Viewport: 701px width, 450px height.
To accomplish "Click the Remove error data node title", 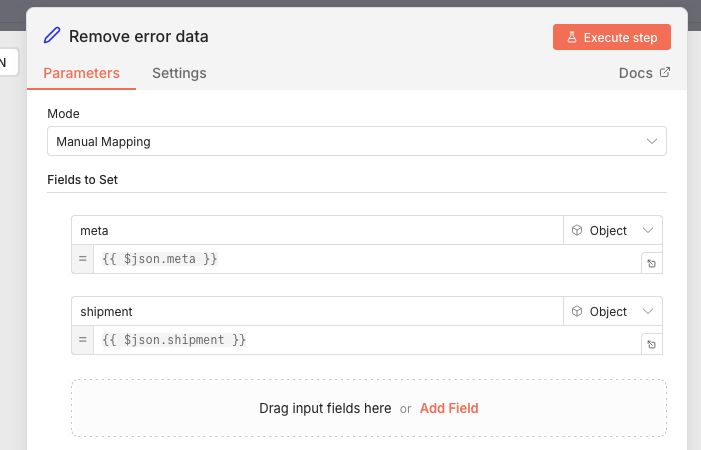I will (x=138, y=37).
